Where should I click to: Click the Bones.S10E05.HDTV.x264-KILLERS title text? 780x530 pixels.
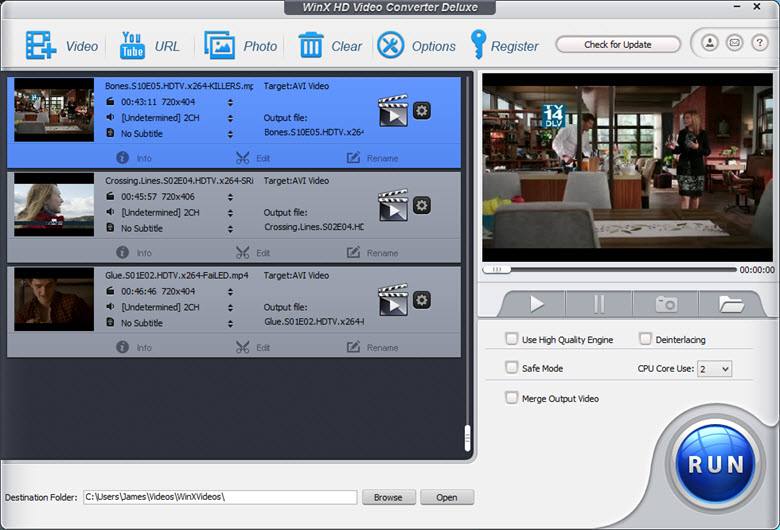(x=179, y=86)
